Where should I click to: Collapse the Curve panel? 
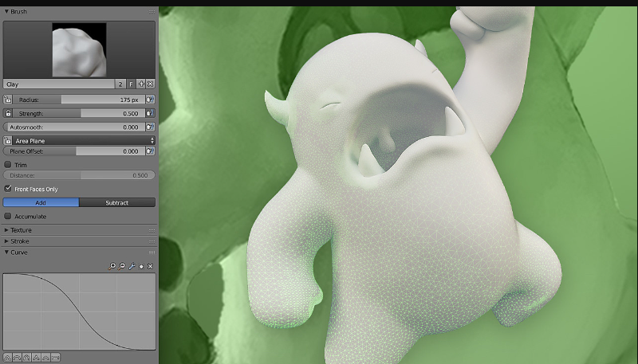click(x=6, y=252)
